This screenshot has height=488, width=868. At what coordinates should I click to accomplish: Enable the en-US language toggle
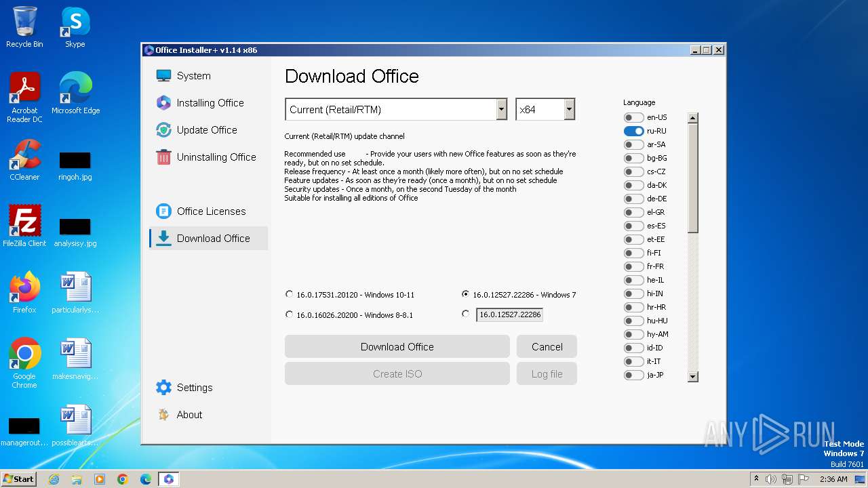tap(633, 117)
